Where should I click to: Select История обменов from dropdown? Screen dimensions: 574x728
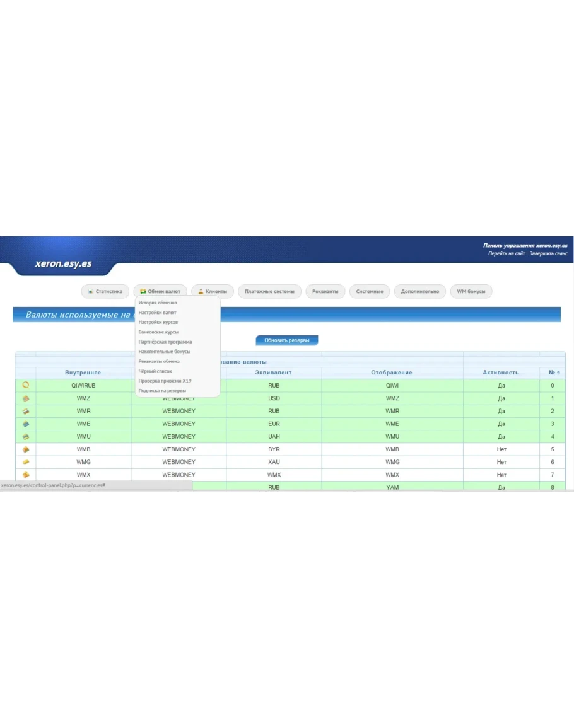point(158,303)
